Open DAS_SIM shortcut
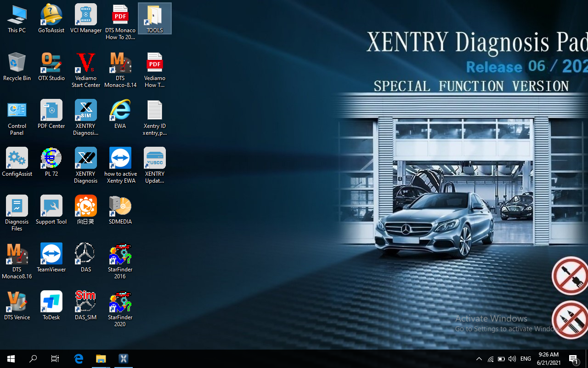The width and height of the screenshot is (588, 368). [x=86, y=305]
